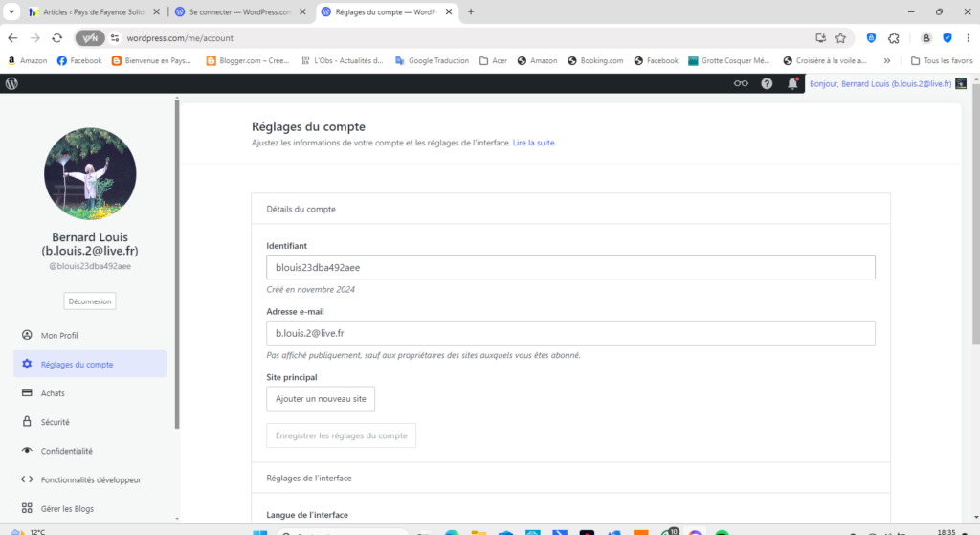Open Sécurité in the sidebar
The height and width of the screenshot is (535, 980).
(56, 422)
